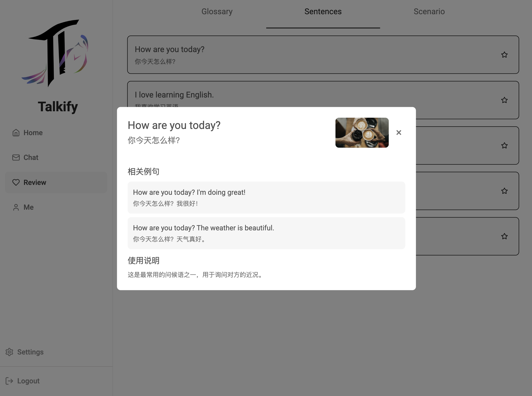Image resolution: width=532 pixels, height=396 pixels.
Task: Star the 'How are you today?' sentence card
Action: (504, 55)
